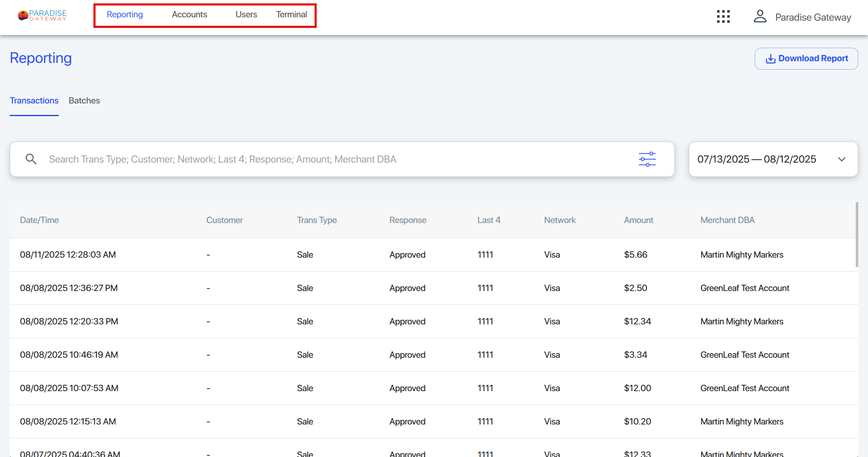The image size is (868, 457).
Task: Click the $3.34 amount cell
Action: click(x=635, y=355)
